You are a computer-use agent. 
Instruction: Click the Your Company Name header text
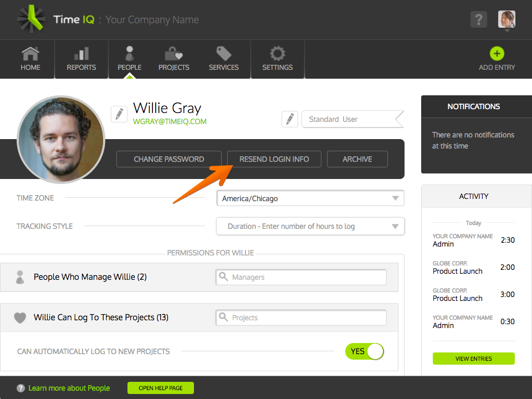(152, 20)
